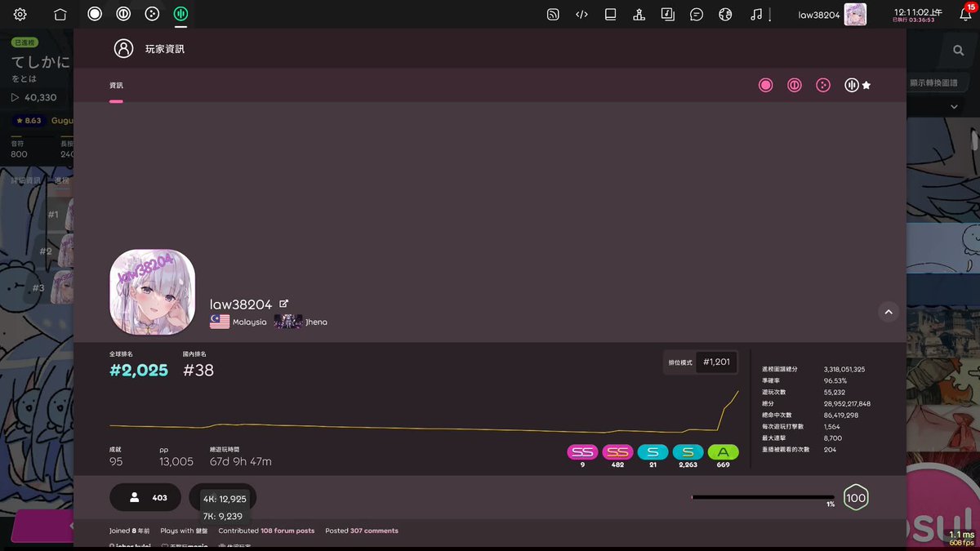Image resolution: width=980 pixels, height=551 pixels.
Task: Open the news feed icon
Action: point(553,14)
